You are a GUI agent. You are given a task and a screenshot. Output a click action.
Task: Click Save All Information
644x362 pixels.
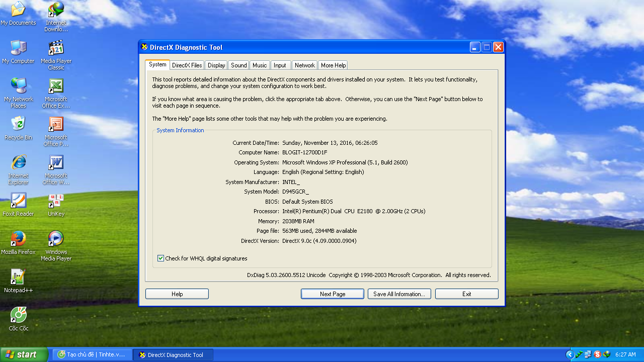point(399,294)
